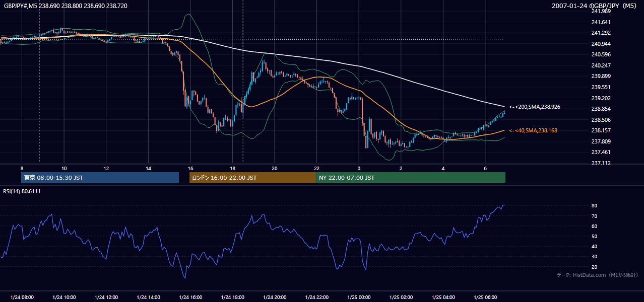Click price level 238.854 on the axis
This screenshot has width=644, height=302.
tap(601, 109)
